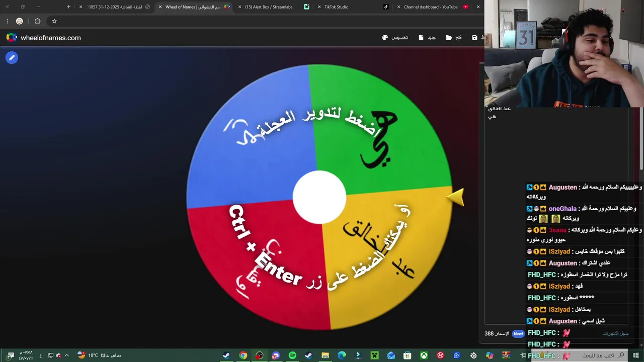The height and width of the screenshot is (362, 644).
Task: Click chat message ترا مزح ولا ترا الخمار اسطوره
Action: (593, 275)
